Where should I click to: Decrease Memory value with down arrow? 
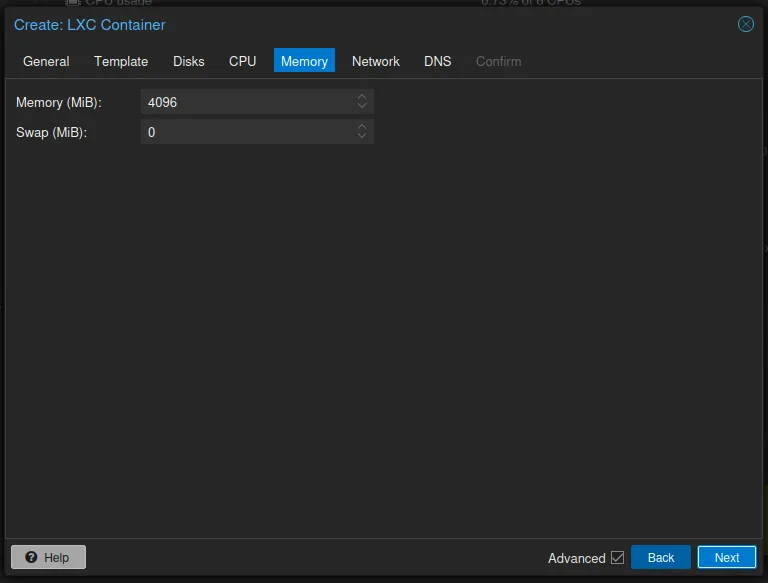point(362,105)
